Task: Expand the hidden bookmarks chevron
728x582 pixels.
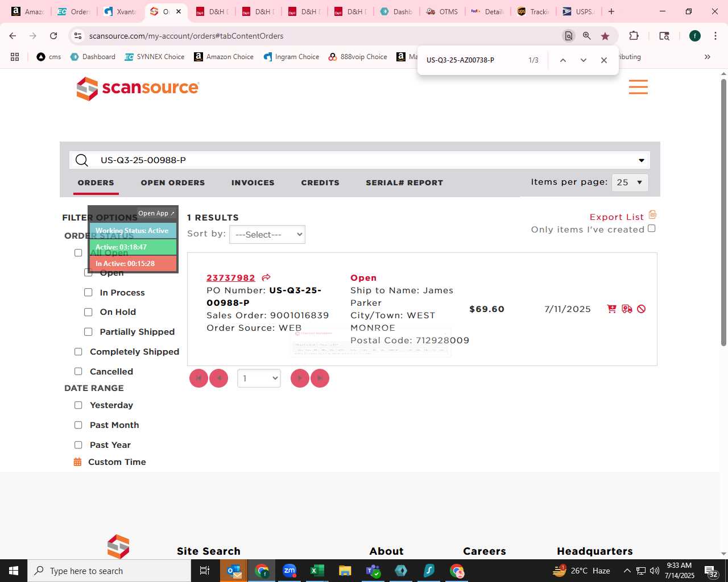Action: [708, 57]
